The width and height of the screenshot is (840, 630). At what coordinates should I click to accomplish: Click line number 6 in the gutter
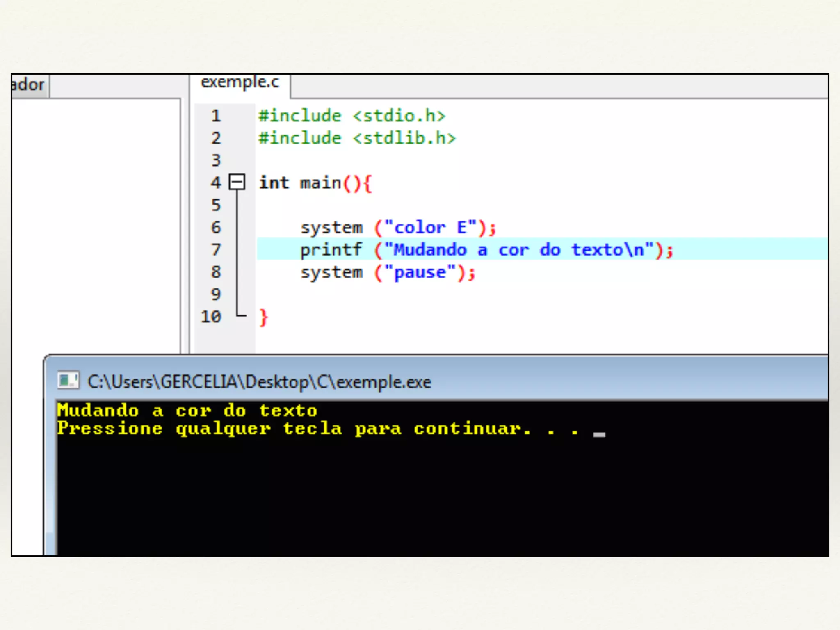click(x=216, y=228)
